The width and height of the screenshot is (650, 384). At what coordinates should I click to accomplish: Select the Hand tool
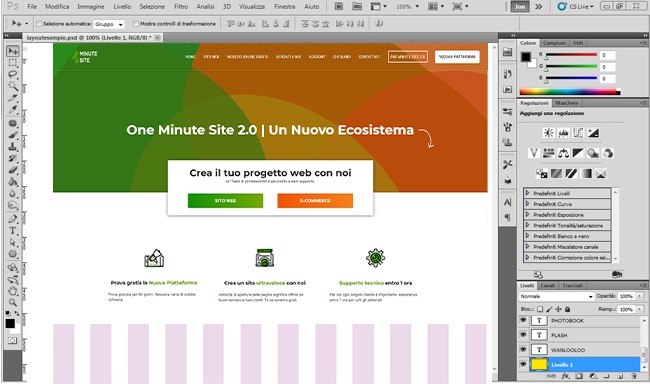[13, 291]
